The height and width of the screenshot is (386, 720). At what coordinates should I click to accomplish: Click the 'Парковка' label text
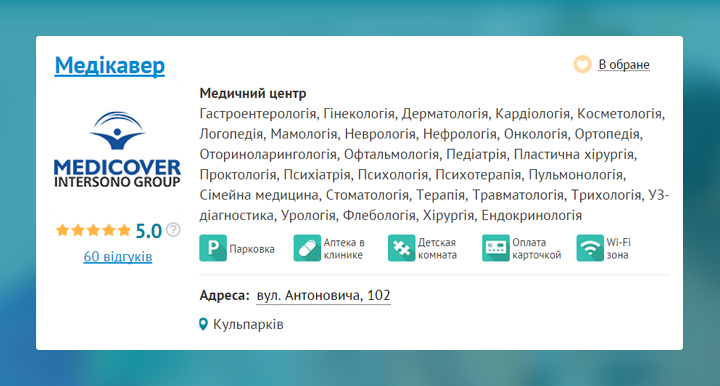click(x=252, y=249)
